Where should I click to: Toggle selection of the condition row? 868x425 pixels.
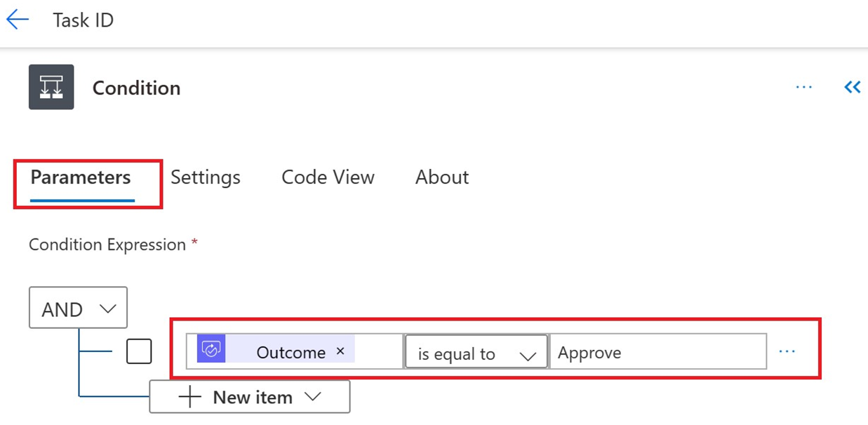(x=139, y=351)
